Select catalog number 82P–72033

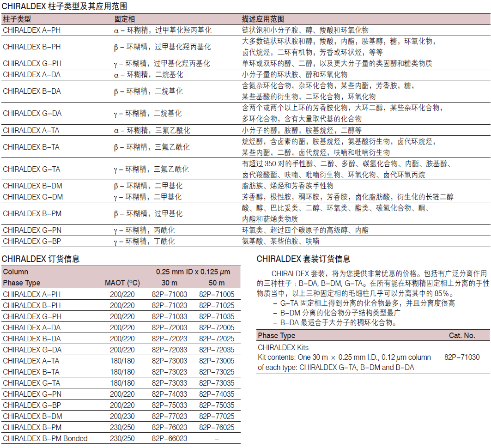170,350
